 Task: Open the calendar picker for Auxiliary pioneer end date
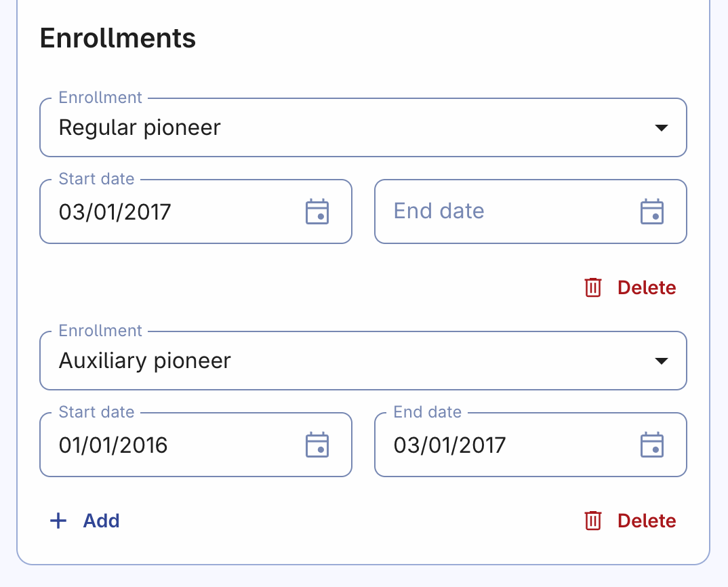click(x=653, y=445)
